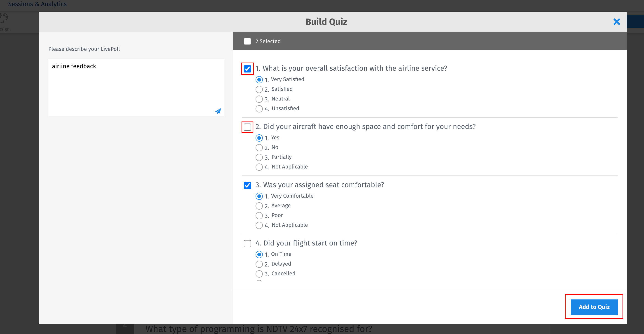The image size is (644, 334).
Task: Open the Sessions & Analytics tab
Action: tap(37, 4)
